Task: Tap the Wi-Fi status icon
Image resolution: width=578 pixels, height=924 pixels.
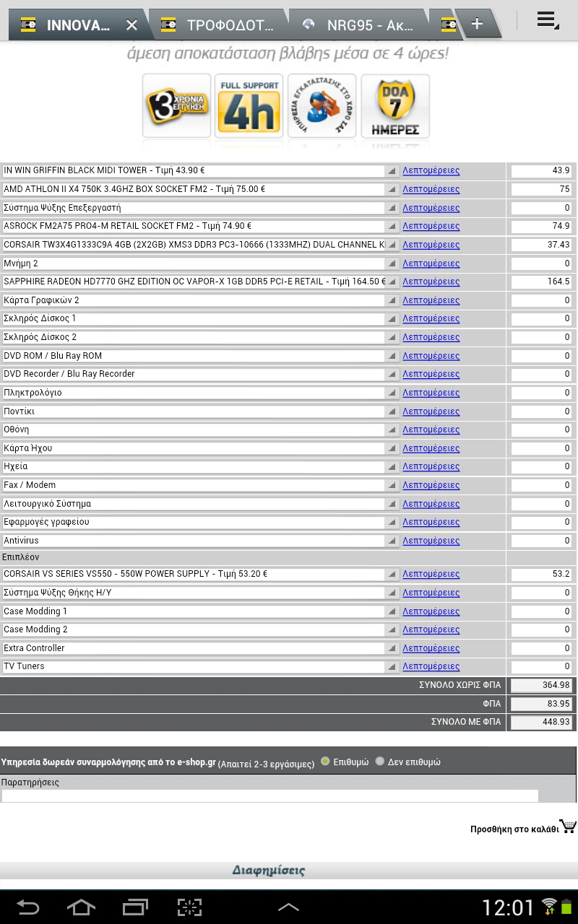Action: point(549,907)
